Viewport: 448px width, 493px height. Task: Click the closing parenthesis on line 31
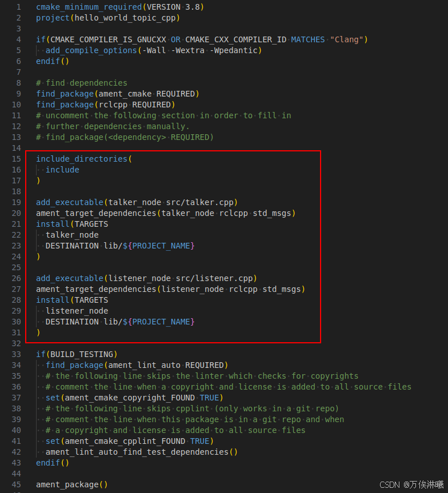click(x=38, y=332)
